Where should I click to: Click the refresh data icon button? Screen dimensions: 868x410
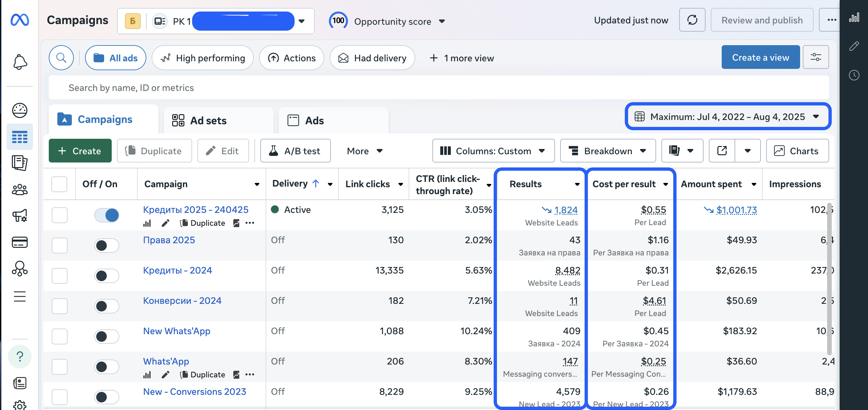692,20
